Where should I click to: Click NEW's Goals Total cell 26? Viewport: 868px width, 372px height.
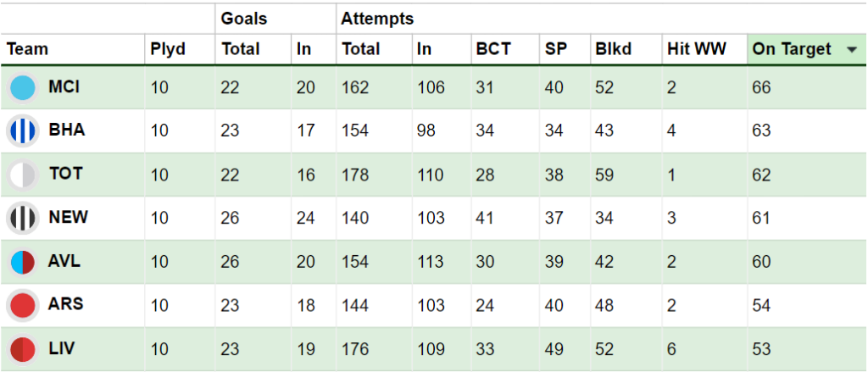[x=231, y=218]
